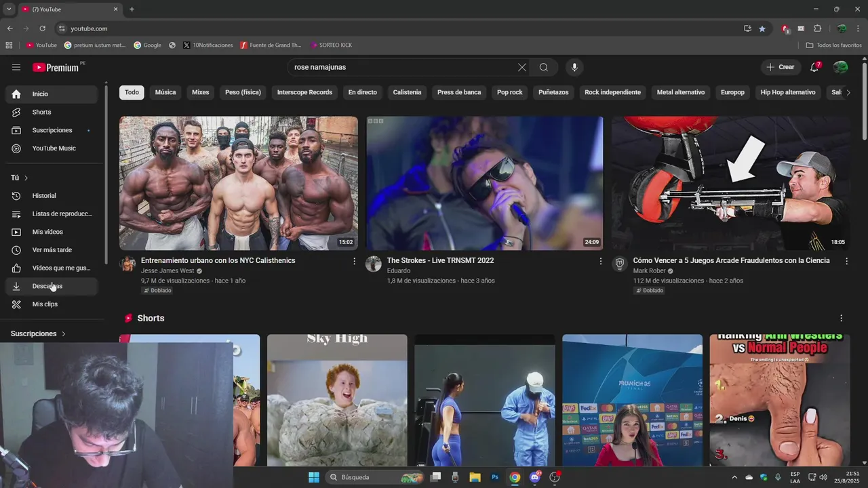Image resolution: width=868 pixels, height=488 pixels.
Task: Open the Mark Rober arcade video thumbnail
Action: 730,183
